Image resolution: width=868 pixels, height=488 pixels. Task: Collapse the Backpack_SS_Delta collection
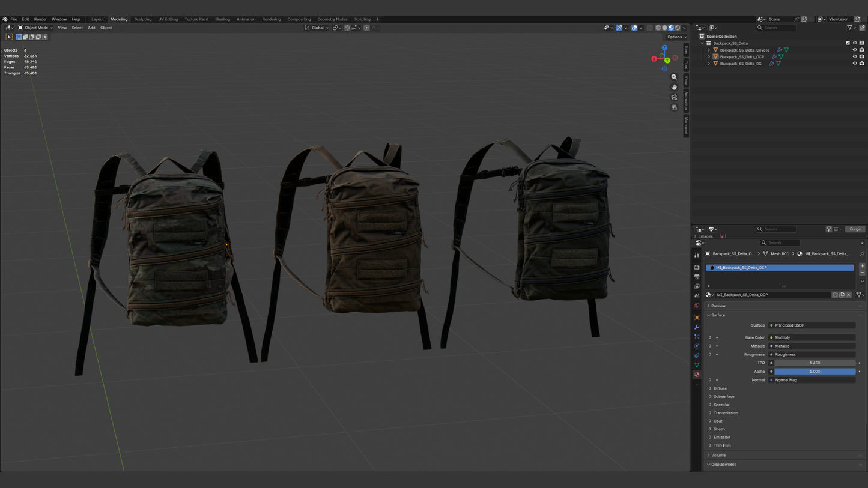click(x=702, y=43)
